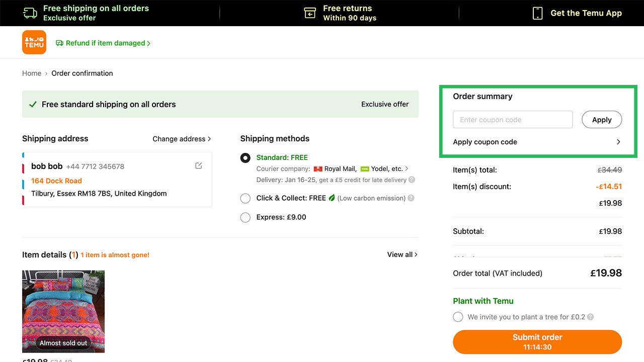Image resolution: width=644 pixels, height=362 pixels.
Task: Click the free returns box icon
Action: coord(310,13)
